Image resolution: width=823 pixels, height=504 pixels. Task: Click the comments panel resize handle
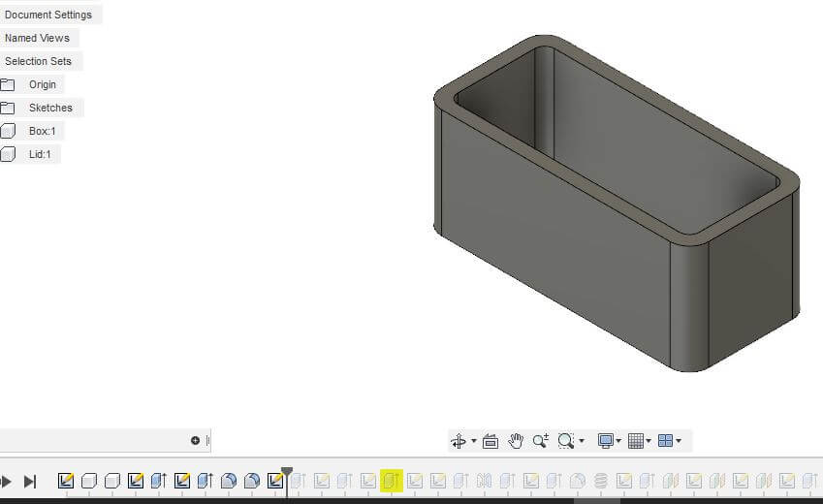207,440
